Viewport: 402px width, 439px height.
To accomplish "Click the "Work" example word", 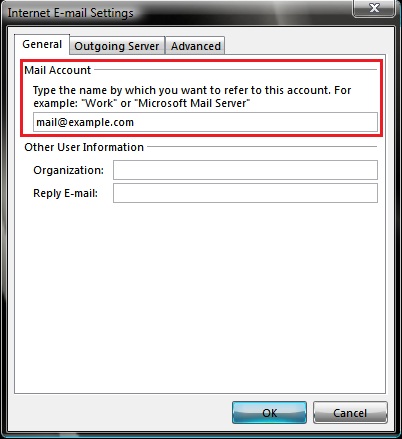I will (x=99, y=103).
